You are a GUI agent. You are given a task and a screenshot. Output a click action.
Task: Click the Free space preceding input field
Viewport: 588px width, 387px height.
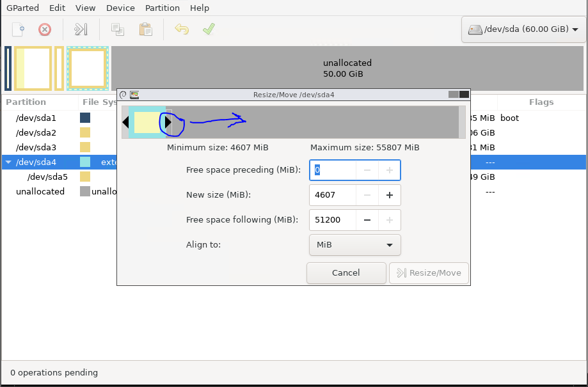point(332,170)
